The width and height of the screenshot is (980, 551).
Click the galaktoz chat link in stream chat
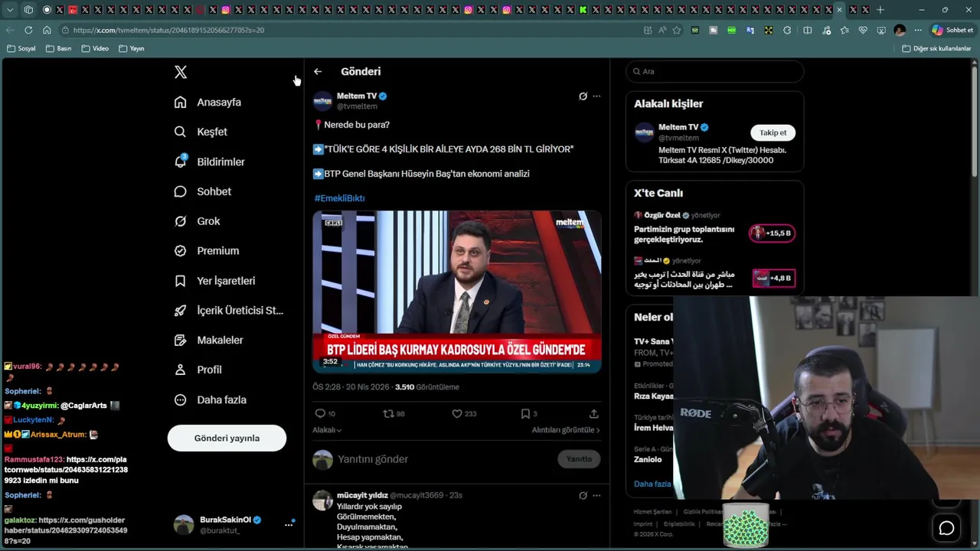[66, 530]
